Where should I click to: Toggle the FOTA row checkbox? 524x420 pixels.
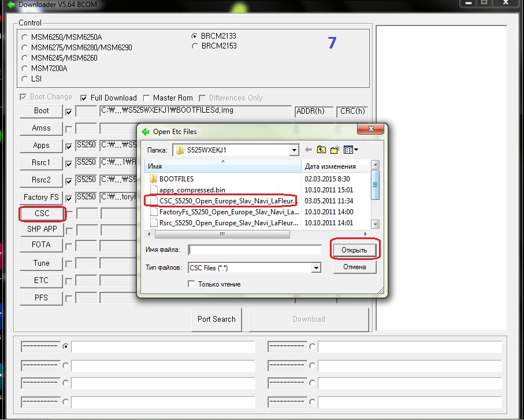(x=69, y=246)
